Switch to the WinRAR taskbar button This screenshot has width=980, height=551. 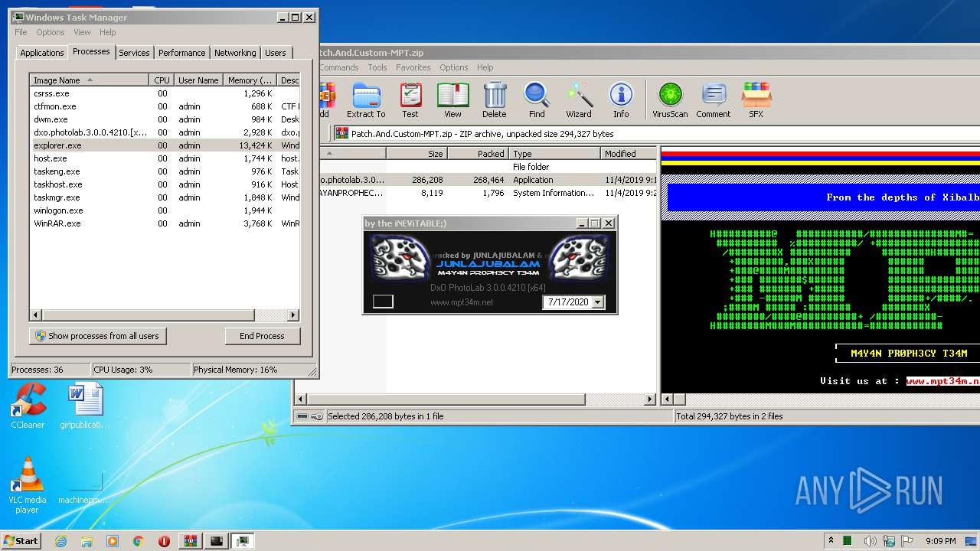click(191, 541)
